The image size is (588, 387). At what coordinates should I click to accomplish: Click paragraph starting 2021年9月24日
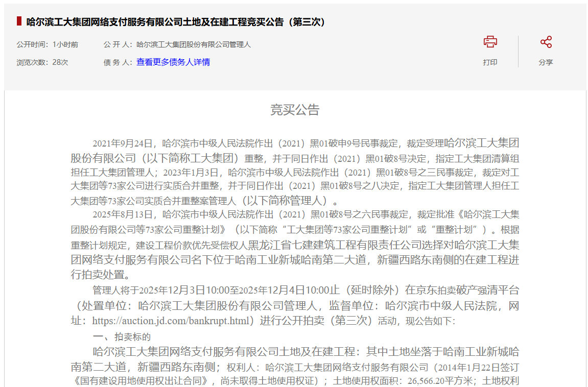point(295,172)
